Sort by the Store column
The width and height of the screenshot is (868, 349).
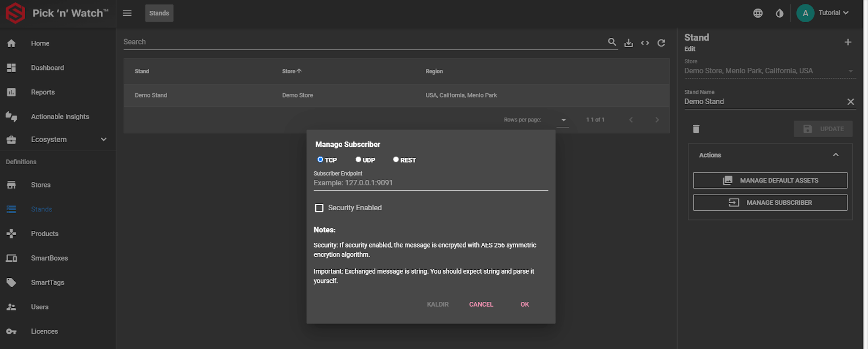292,71
